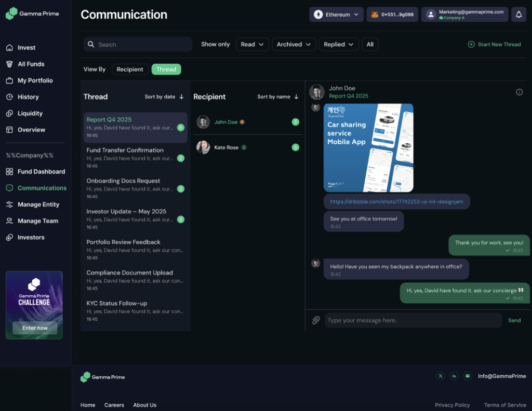The height and width of the screenshot is (411, 532).
Task: Open All Funds page
Action: pos(31,64)
